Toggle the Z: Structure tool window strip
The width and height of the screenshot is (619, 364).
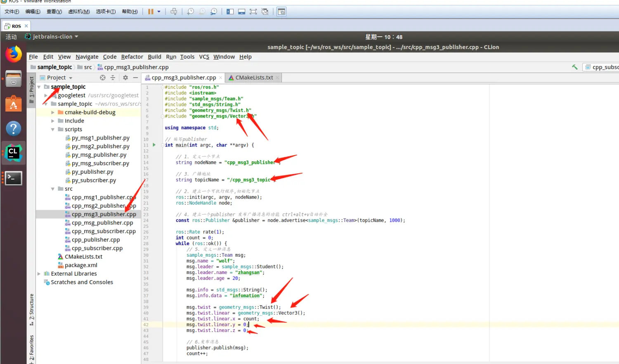click(31, 309)
